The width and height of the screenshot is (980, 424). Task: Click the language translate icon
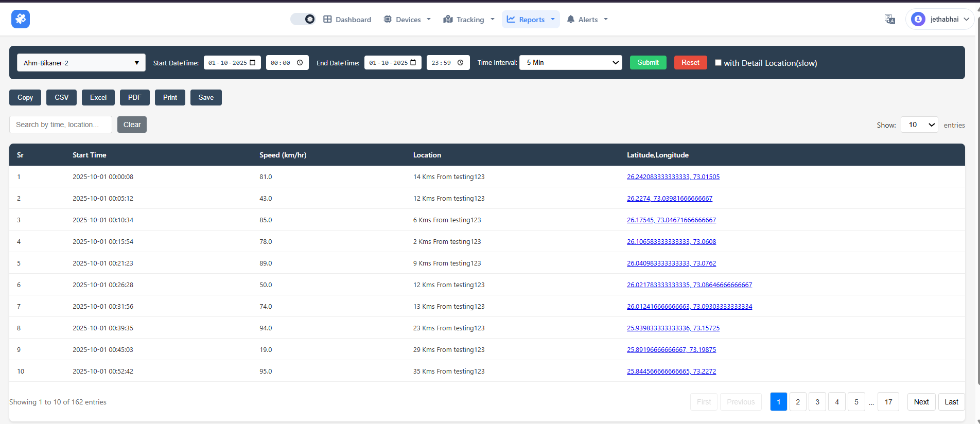(889, 19)
